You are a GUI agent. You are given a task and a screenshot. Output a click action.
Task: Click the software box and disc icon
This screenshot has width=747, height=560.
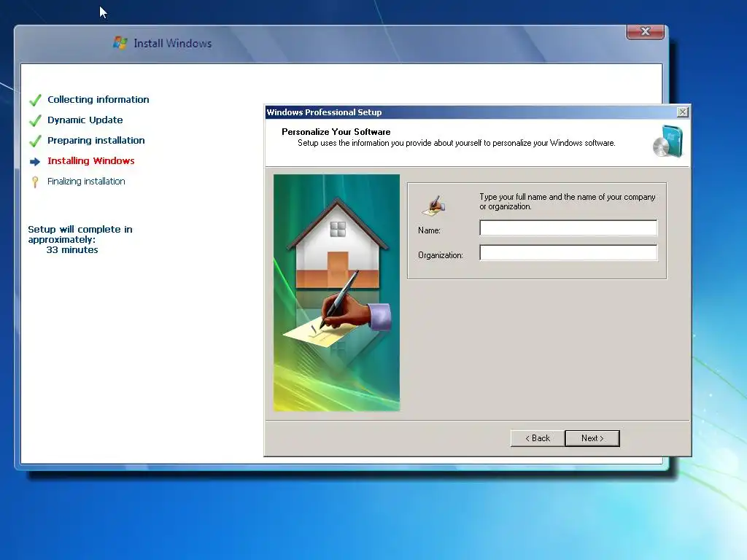668,141
